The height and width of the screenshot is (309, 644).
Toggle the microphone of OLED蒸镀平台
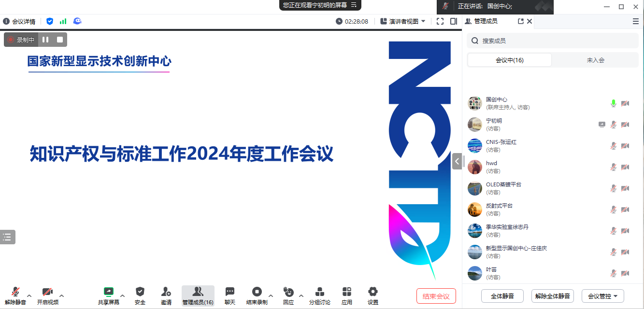[x=614, y=188]
